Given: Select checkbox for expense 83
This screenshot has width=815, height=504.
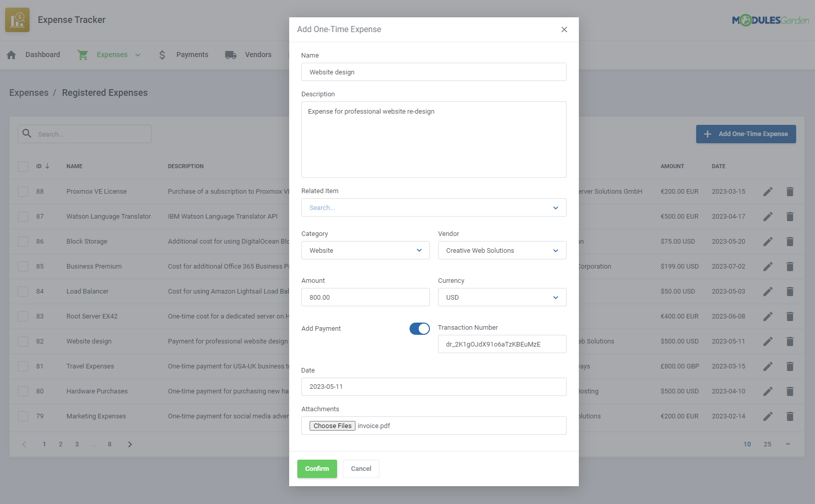Looking at the screenshot, I should click(23, 316).
